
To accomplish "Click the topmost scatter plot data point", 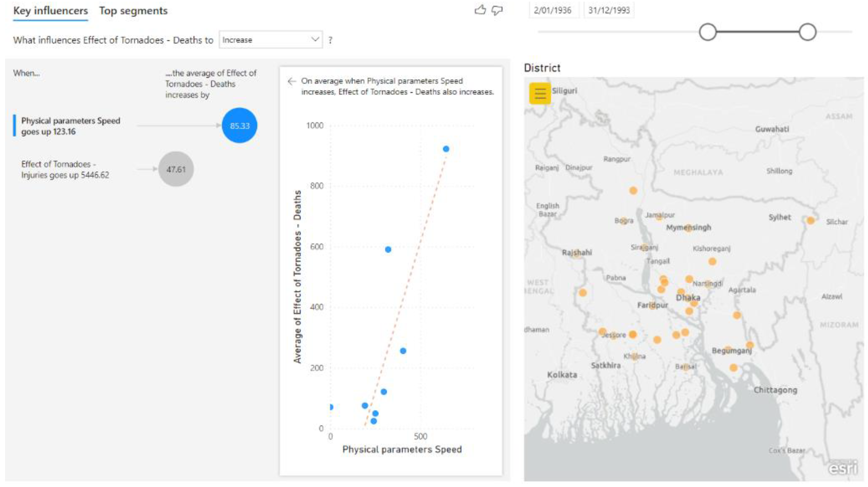I will [x=446, y=149].
